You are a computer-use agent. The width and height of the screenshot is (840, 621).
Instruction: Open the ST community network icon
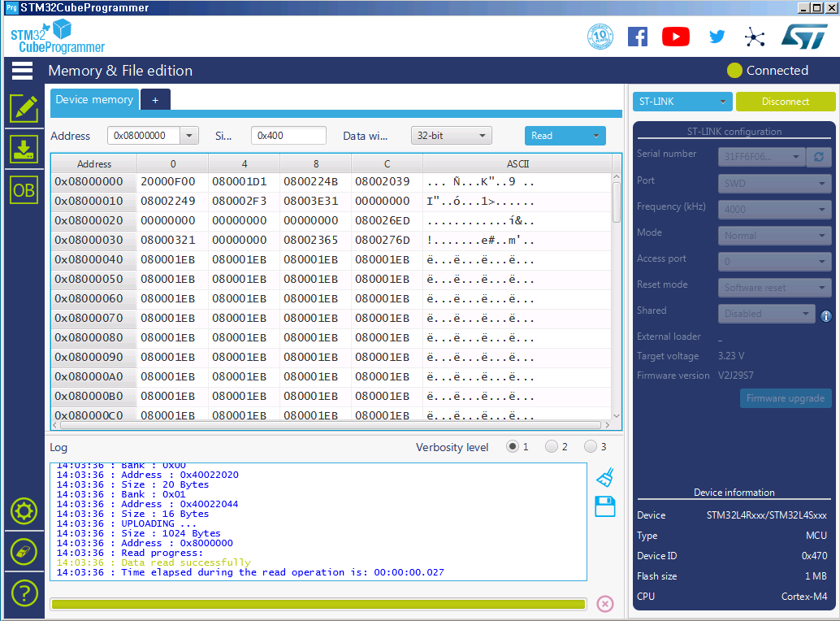pos(754,37)
